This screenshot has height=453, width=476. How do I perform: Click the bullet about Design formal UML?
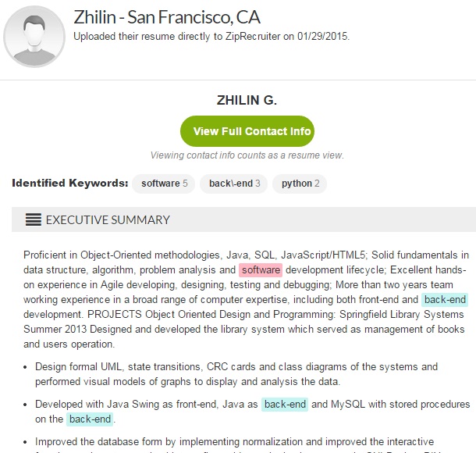pyautogui.click(x=236, y=374)
